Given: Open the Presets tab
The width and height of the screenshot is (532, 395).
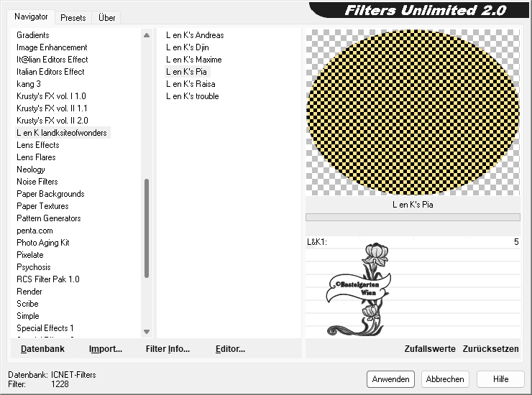Looking at the screenshot, I should point(73,18).
